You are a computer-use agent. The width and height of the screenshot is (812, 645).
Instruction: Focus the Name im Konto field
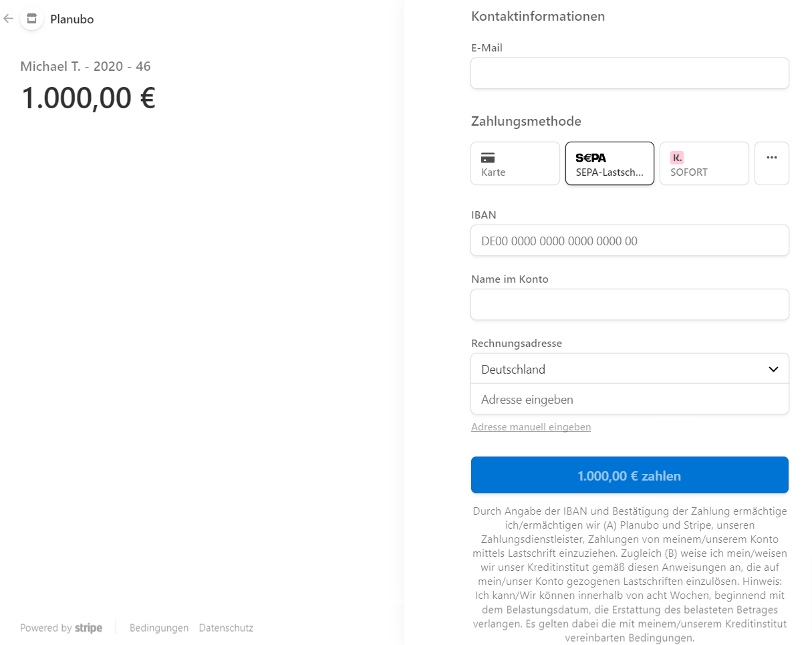629,304
